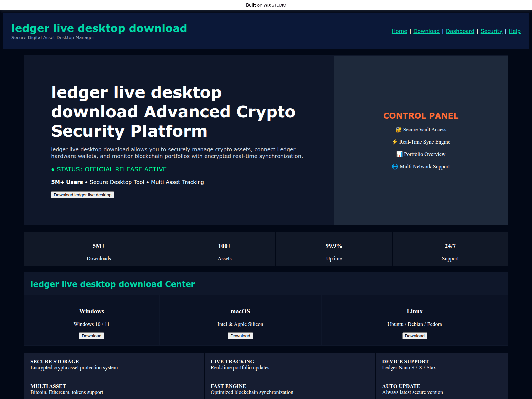Go to the Dashboard navigation link

460,31
